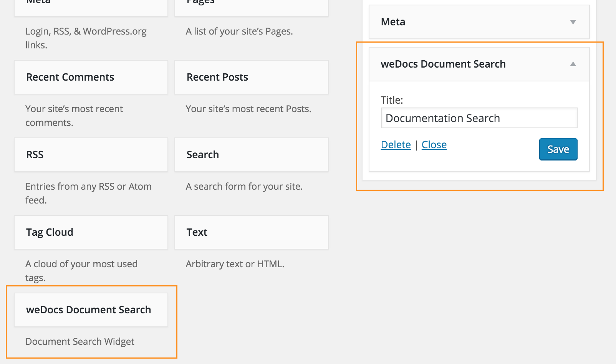This screenshot has height=364, width=616.
Task: Delete the weDocs Document Search widget
Action: tap(396, 145)
